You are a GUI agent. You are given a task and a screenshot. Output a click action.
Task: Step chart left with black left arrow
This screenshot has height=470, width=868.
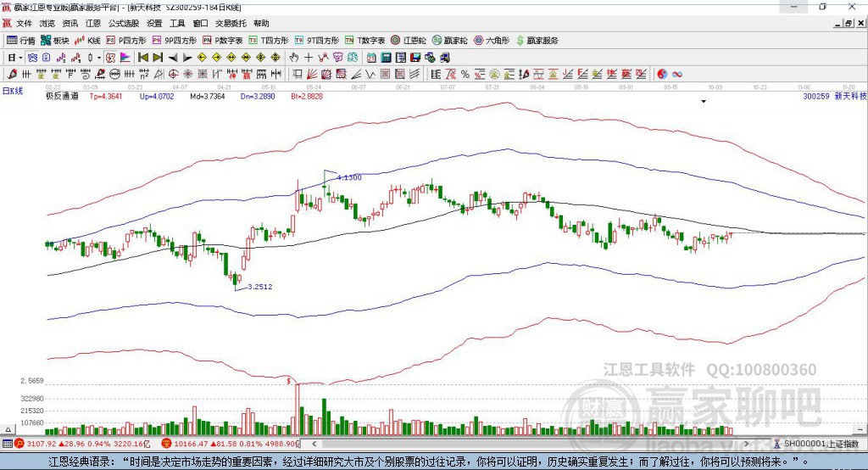click(173, 58)
